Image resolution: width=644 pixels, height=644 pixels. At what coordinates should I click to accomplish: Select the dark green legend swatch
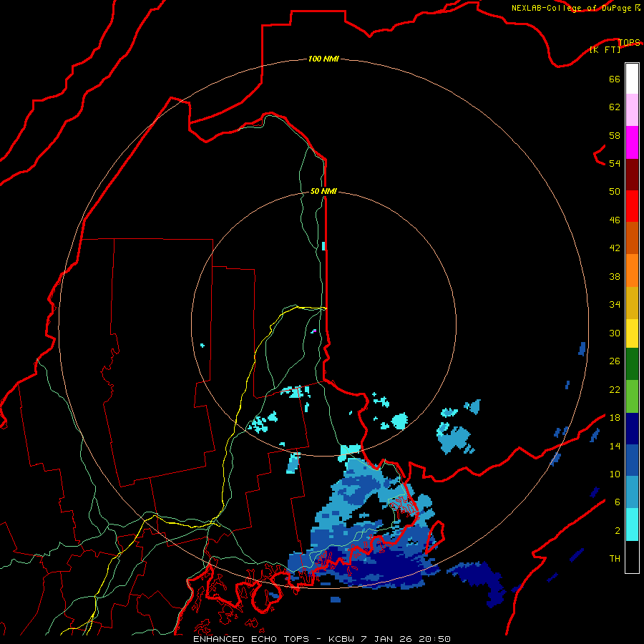(632, 364)
